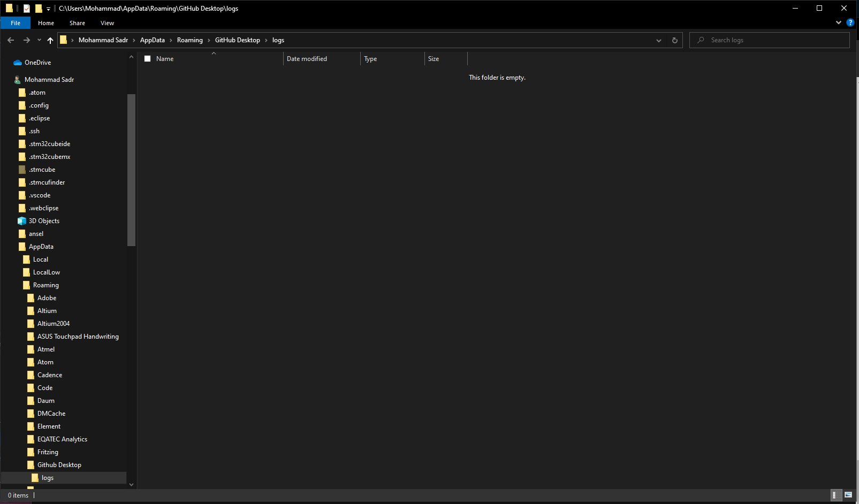Select EQATEC Analytics folder in tree
This screenshot has height=504, width=859.
[x=62, y=439]
